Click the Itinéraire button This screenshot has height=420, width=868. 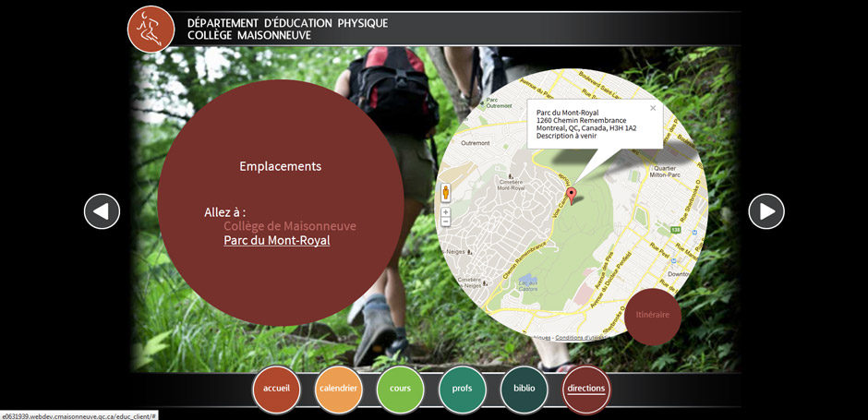(653, 316)
